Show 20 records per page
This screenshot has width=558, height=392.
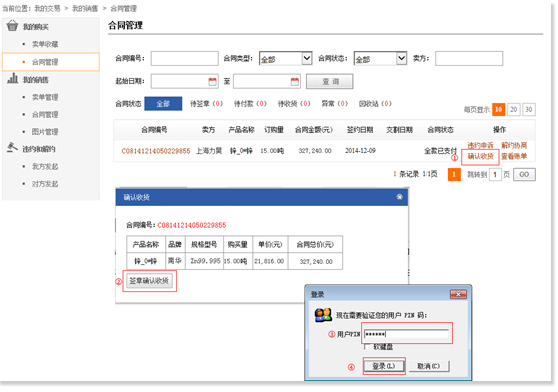(x=514, y=110)
